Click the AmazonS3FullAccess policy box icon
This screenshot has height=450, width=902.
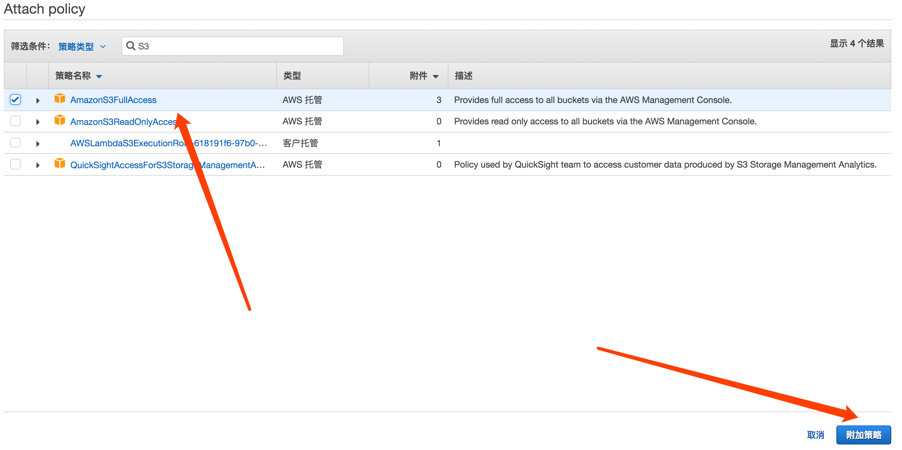pos(60,99)
